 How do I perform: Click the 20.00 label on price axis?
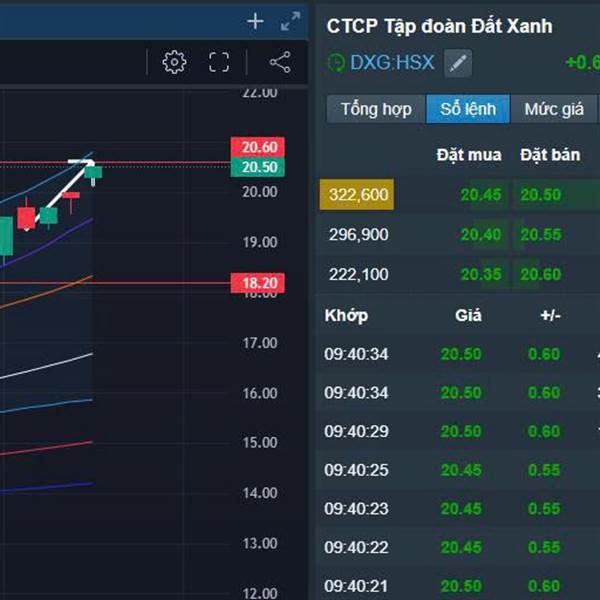point(260,192)
